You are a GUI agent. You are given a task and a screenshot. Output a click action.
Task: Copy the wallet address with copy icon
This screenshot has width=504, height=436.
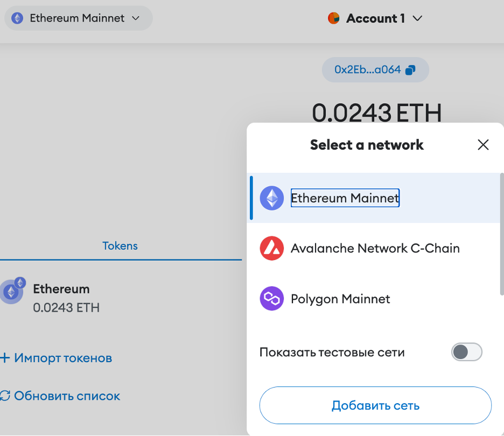click(x=410, y=70)
